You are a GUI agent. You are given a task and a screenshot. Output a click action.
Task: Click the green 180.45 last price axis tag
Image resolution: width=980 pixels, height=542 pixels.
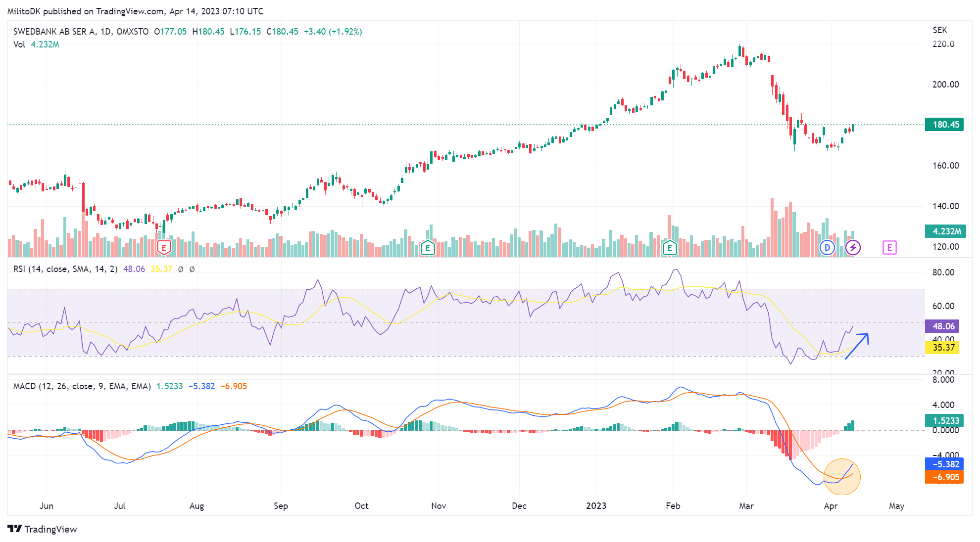tap(944, 125)
